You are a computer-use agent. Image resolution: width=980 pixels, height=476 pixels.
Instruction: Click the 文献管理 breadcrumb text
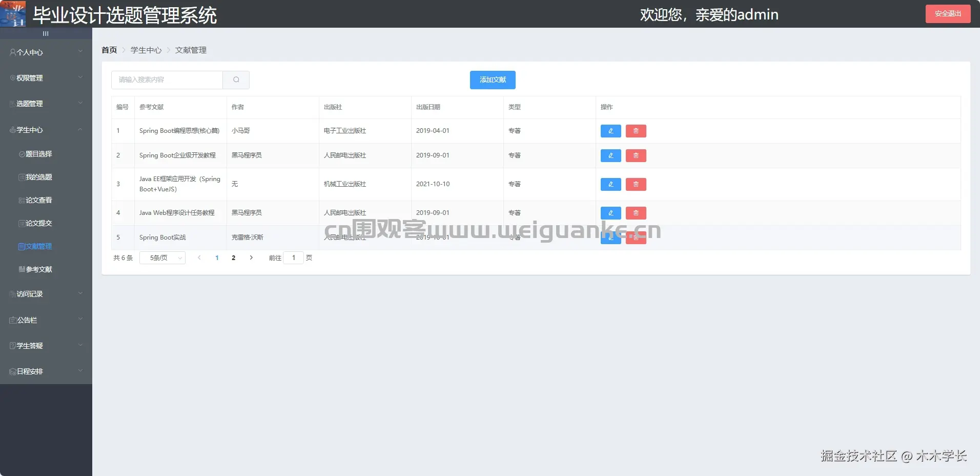[191, 50]
